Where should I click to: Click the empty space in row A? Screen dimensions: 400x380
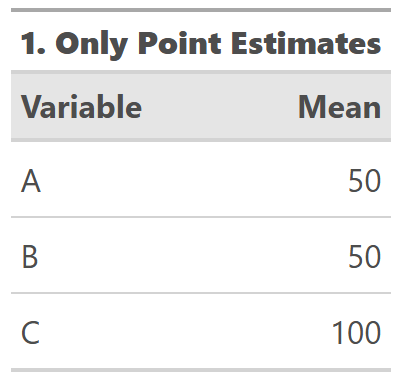pos(193,181)
